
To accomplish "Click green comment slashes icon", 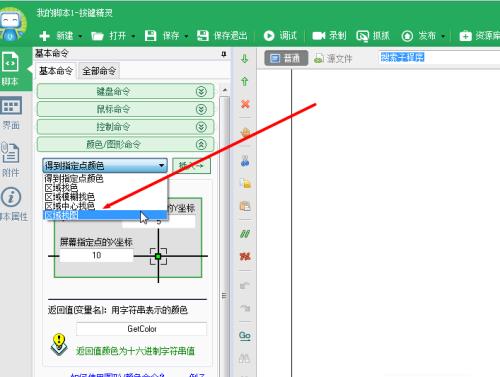I will click(245, 234).
